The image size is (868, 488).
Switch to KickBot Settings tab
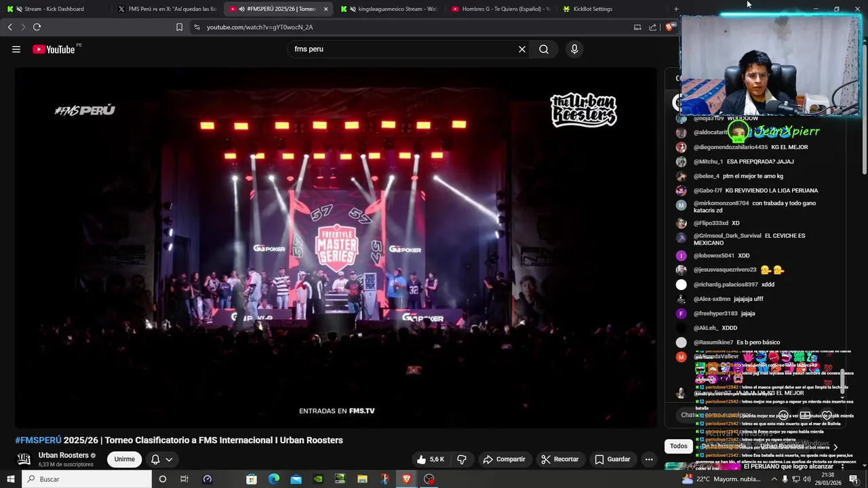click(x=612, y=9)
